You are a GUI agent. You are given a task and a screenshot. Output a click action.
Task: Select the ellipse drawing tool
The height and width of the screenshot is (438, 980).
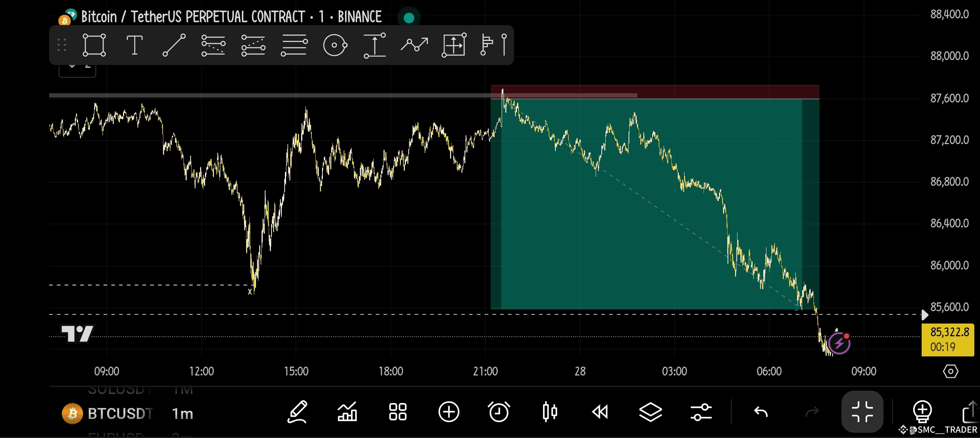(335, 45)
